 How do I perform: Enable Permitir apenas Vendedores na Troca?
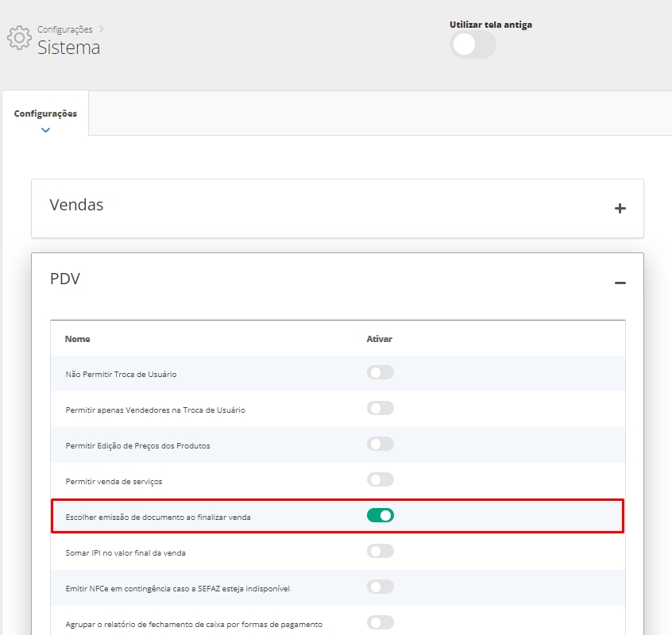(380, 409)
